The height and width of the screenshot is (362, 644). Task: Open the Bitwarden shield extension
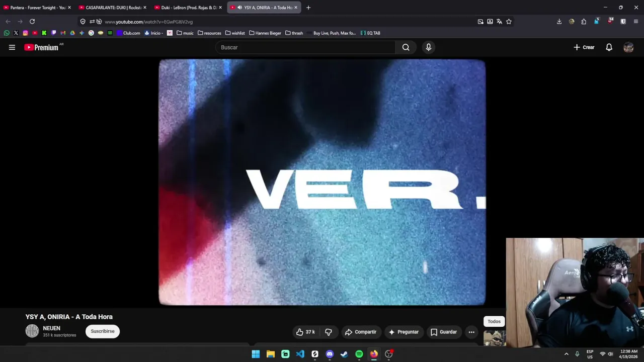pos(623,22)
